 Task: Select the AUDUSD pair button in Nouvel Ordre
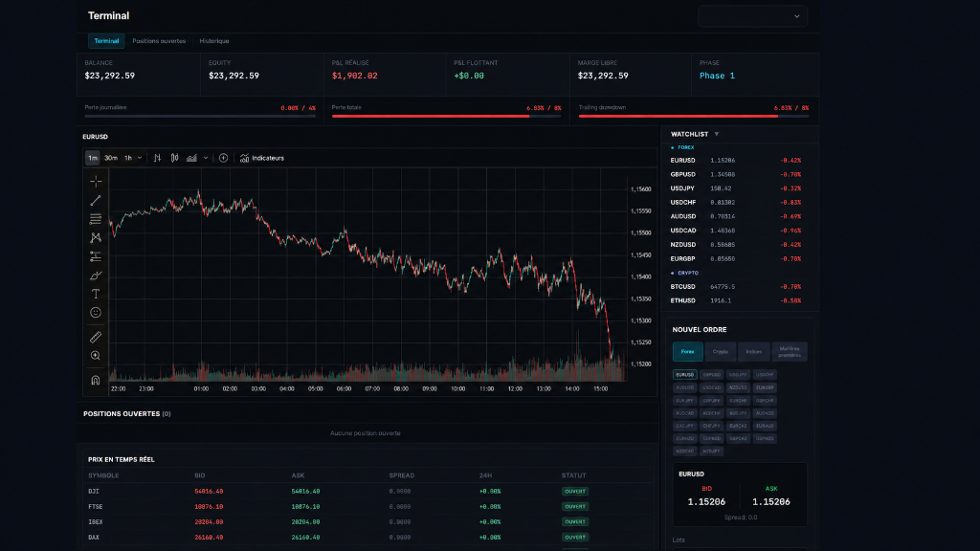pyautogui.click(x=685, y=388)
